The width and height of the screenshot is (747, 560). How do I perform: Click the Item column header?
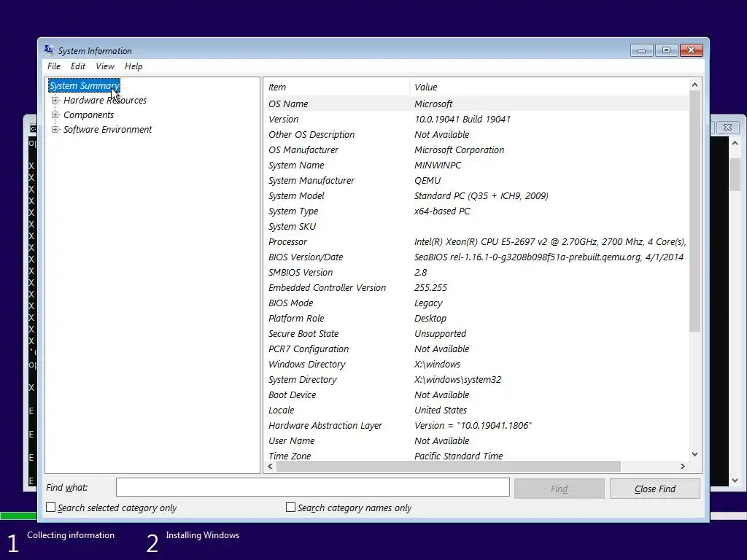coord(336,87)
